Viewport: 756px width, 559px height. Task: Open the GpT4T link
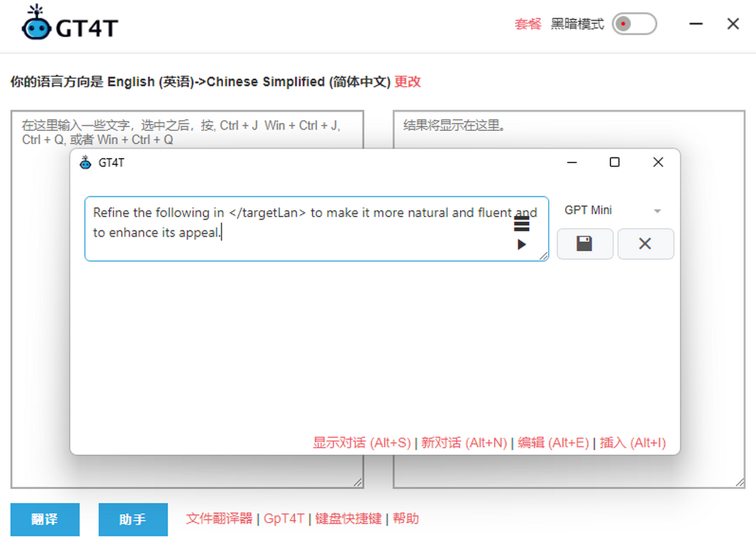(x=284, y=519)
